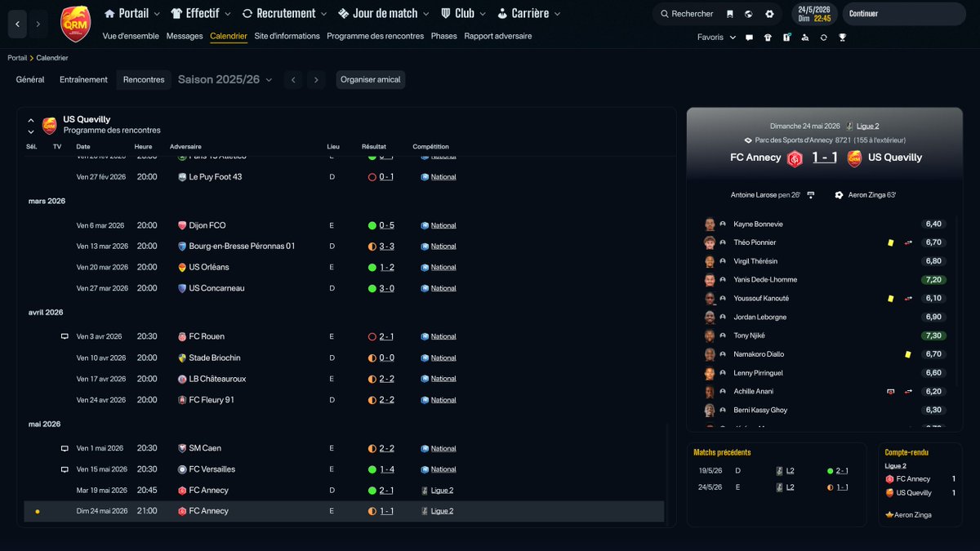The image size is (980, 551).
Task: Open the circular arrows transfers shortcut icon
Action: (x=823, y=38)
